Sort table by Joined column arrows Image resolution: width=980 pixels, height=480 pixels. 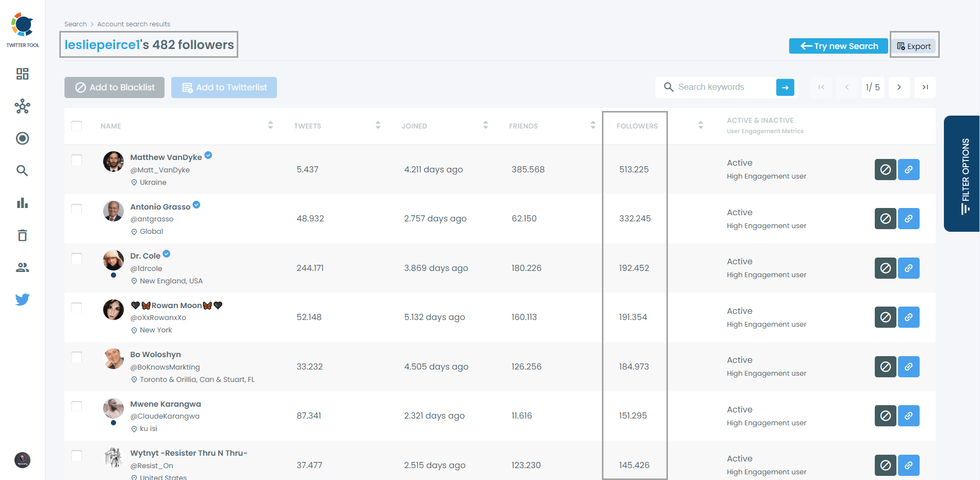tap(485, 125)
